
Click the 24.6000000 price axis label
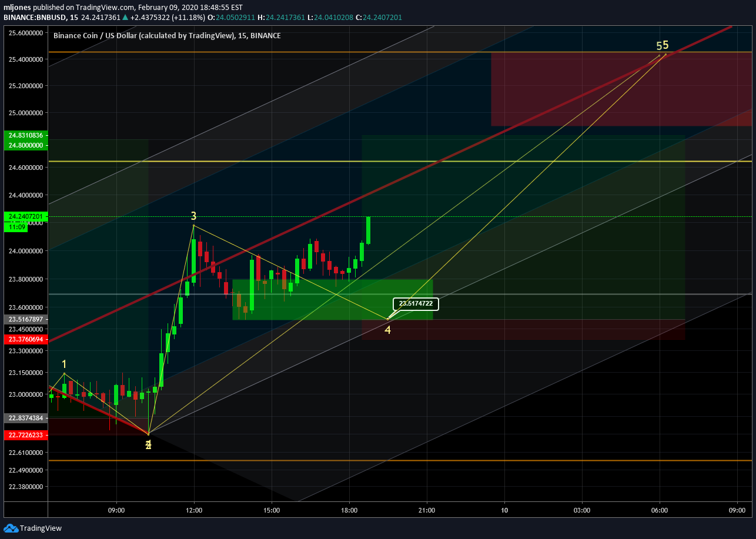(x=26, y=168)
